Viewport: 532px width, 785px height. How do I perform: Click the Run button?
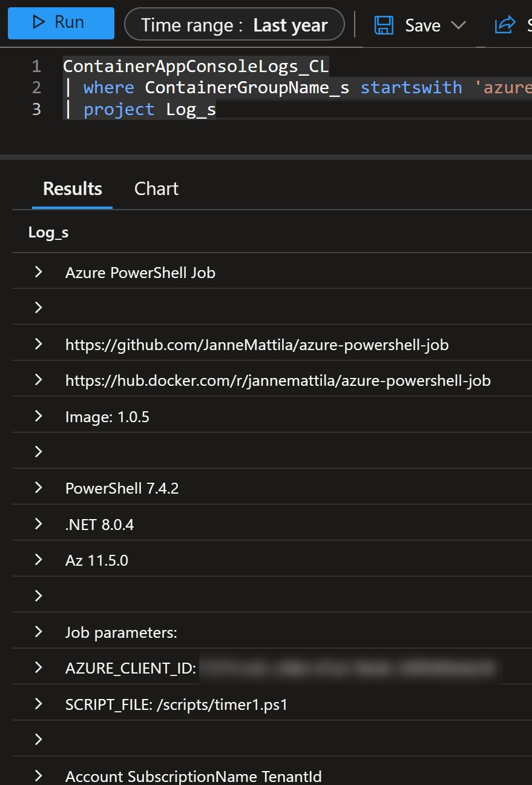[61, 24]
